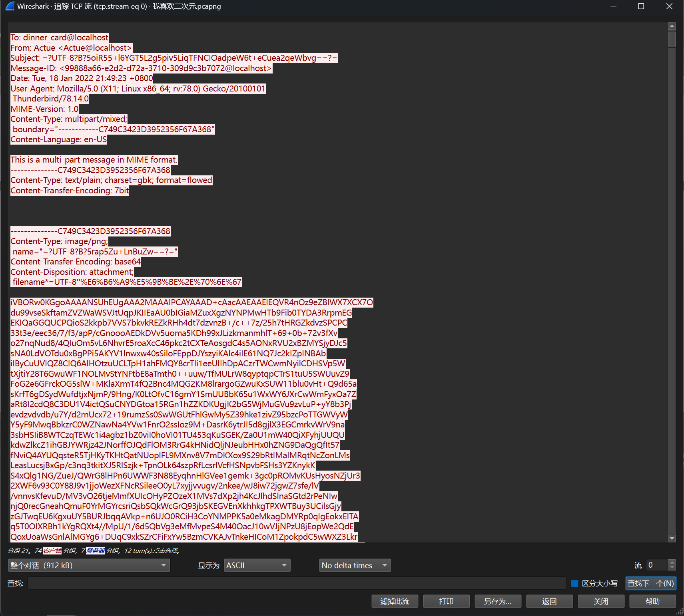The height and width of the screenshot is (616, 684).
Task: Select the Subject header line in the stream
Action: click(174, 58)
